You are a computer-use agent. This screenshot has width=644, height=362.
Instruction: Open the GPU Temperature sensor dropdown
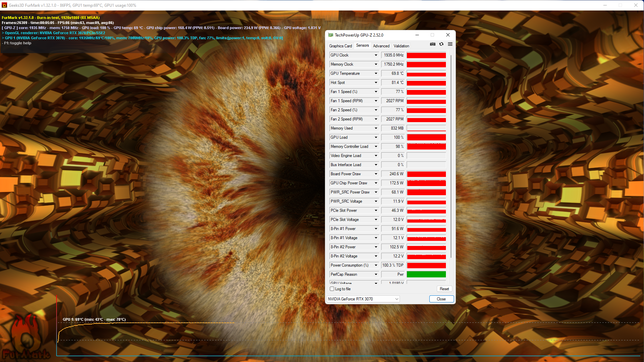pos(376,73)
